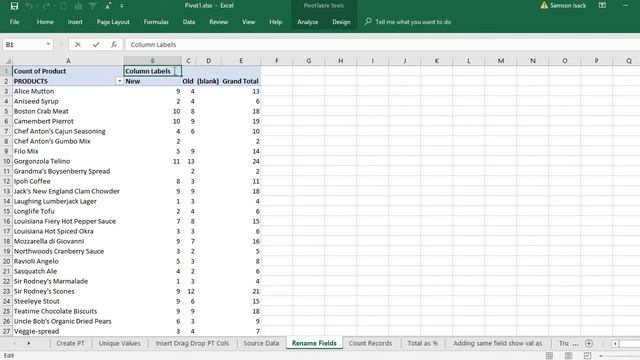Click the horizontal scrollbar left arrow
640x360 pixels.
(x=615, y=344)
